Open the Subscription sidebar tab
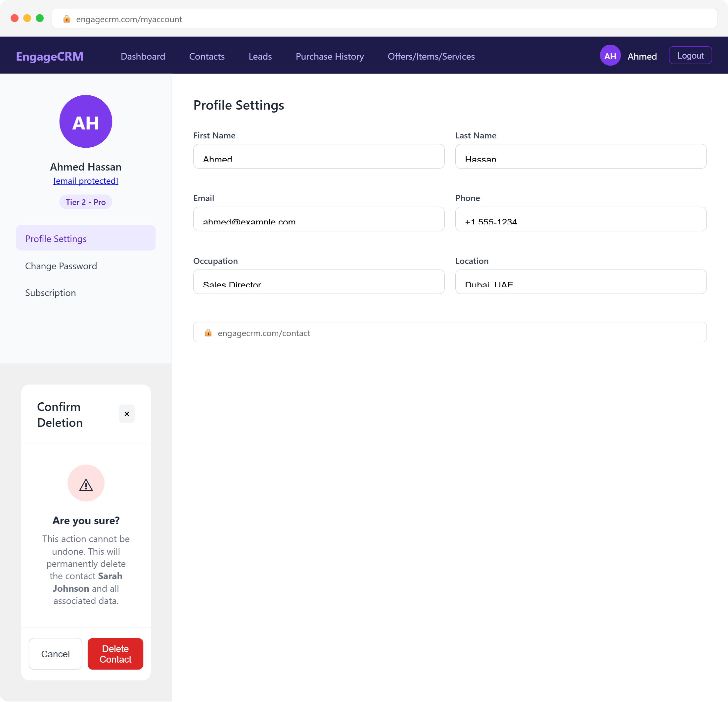Viewport: 728px width, 702px height. 51,293
